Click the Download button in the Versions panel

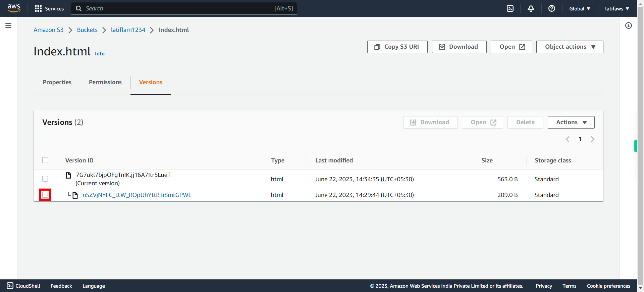click(430, 122)
